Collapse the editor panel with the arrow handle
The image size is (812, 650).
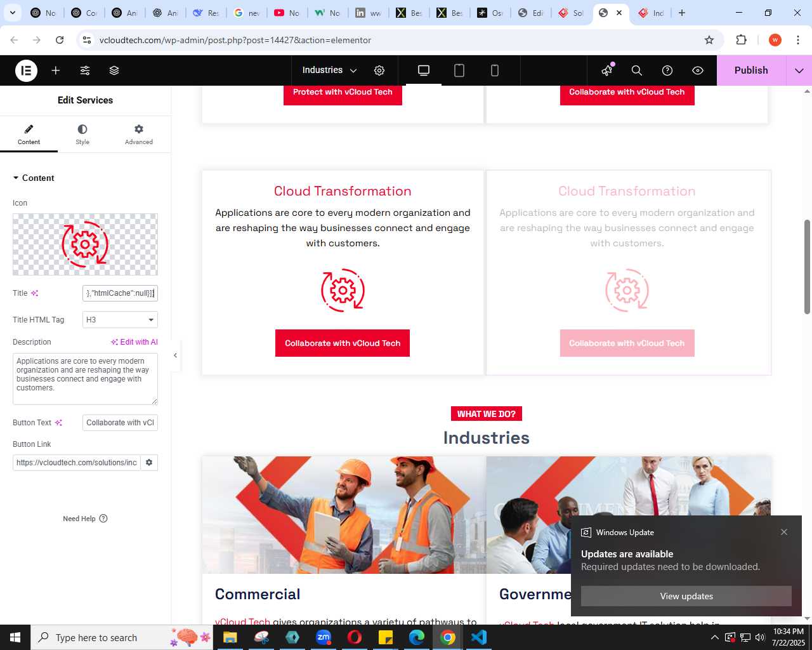tap(175, 355)
